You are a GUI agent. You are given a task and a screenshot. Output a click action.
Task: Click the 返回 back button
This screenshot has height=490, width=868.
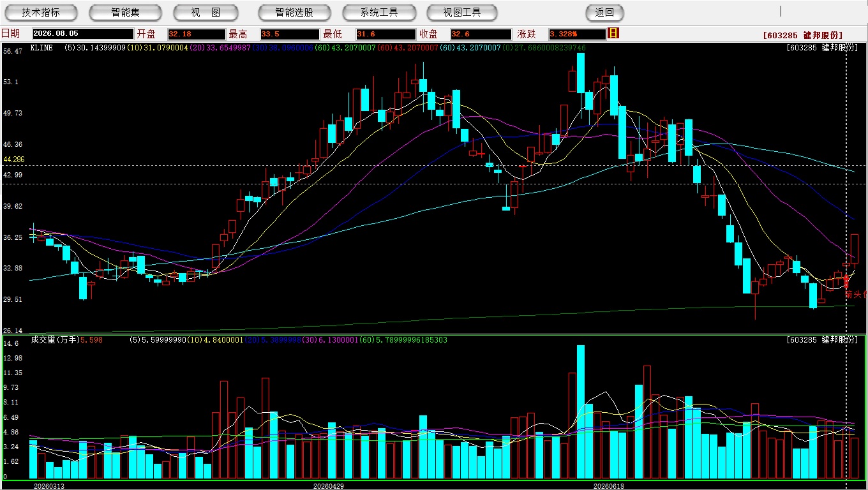pyautogui.click(x=604, y=12)
